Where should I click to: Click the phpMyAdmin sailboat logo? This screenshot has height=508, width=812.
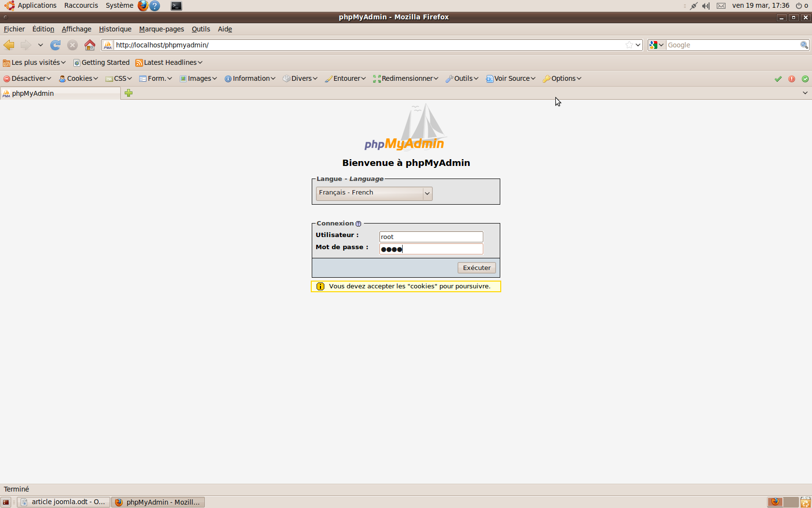[x=405, y=127]
